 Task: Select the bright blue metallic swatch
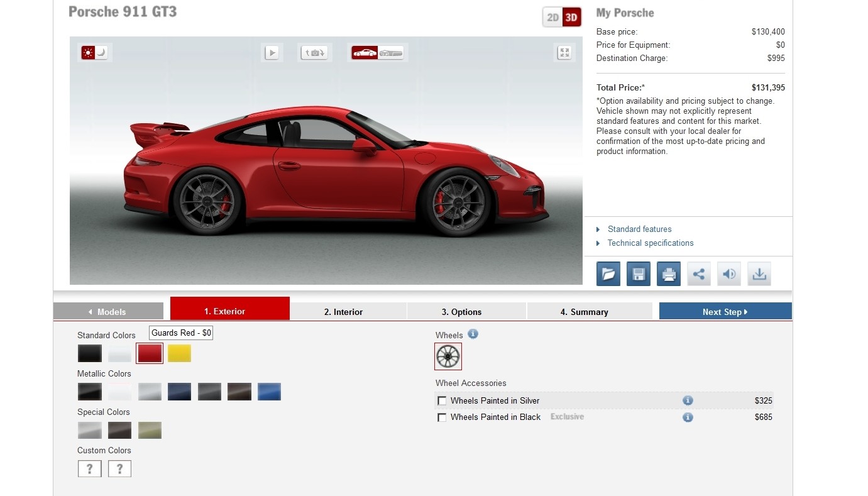269,392
